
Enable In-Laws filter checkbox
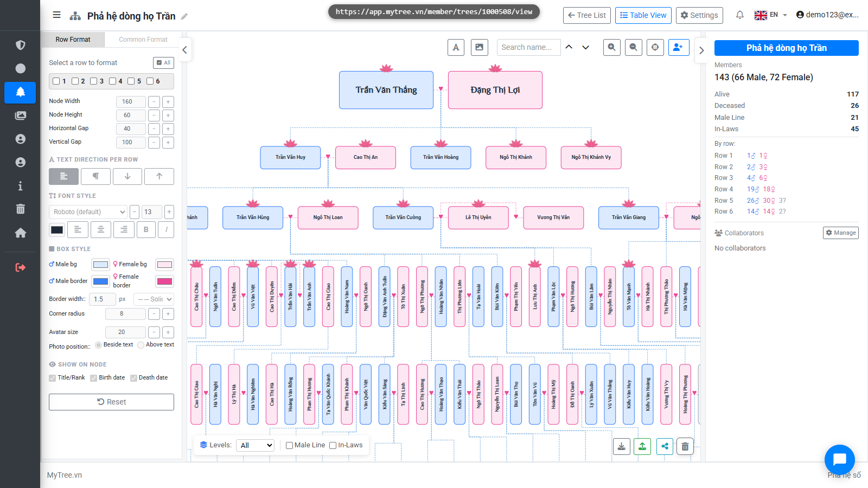tap(333, 445)
